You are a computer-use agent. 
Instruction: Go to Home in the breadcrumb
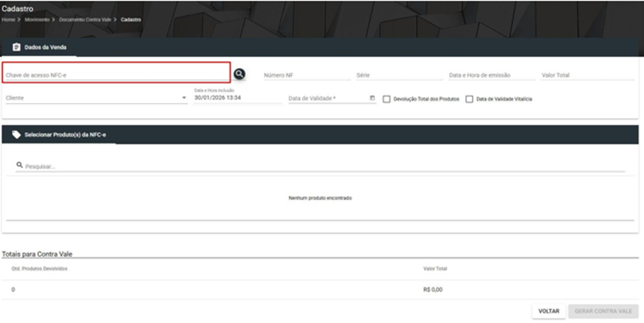point(8,20)
